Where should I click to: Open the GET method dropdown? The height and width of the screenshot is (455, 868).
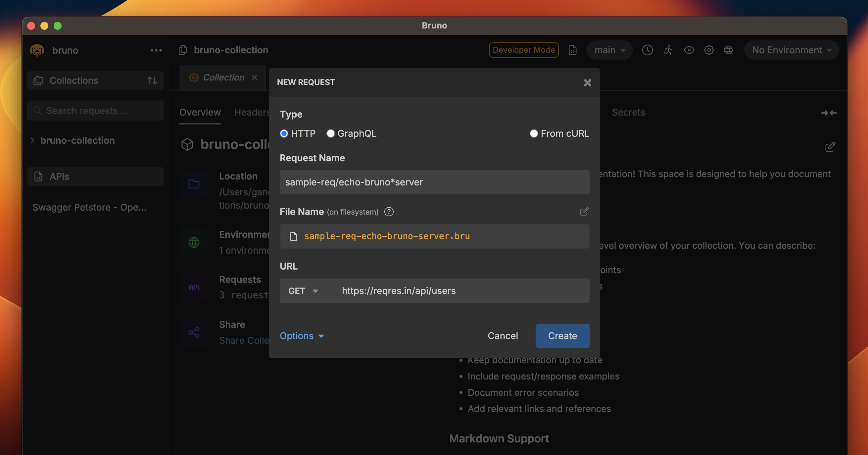click(x=303, y=291)
